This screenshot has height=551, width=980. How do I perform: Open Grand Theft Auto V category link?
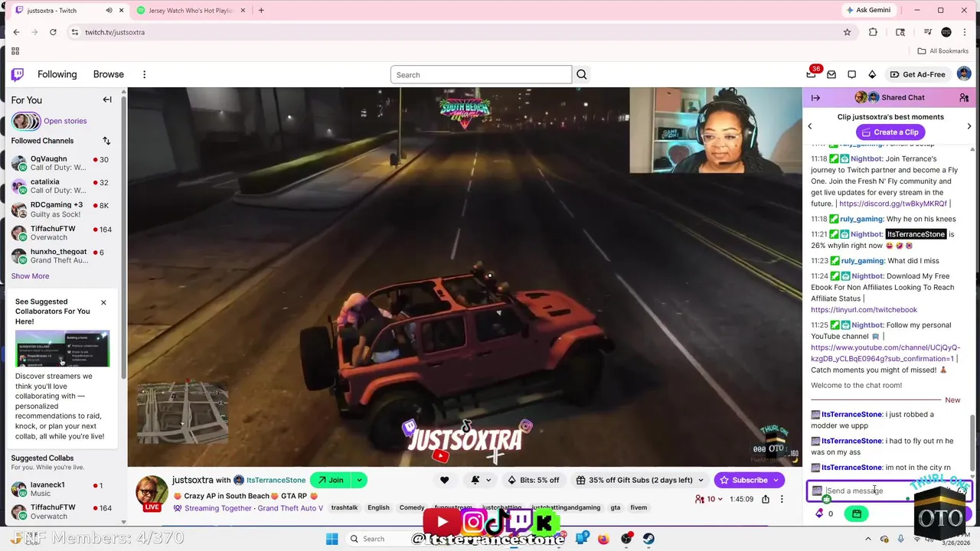290,508
